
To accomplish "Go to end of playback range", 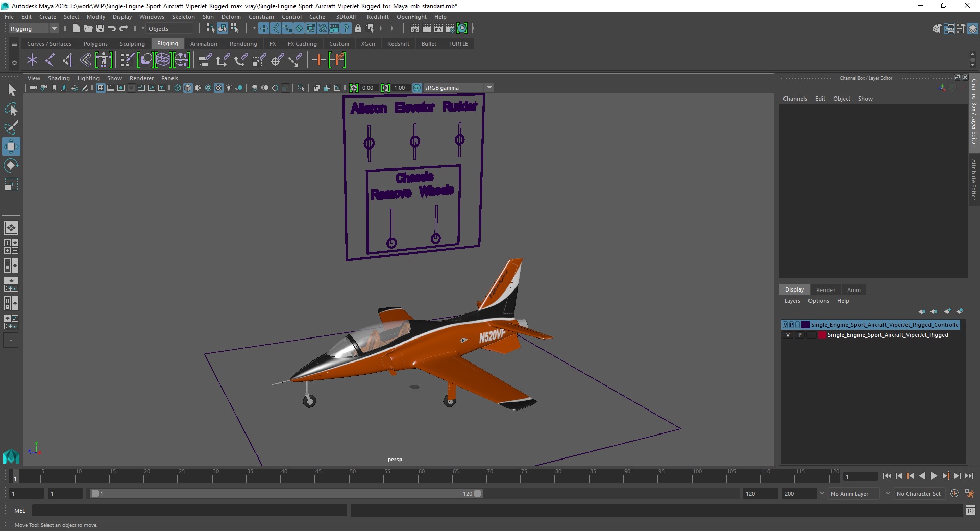I will click(x=969, y=476).
